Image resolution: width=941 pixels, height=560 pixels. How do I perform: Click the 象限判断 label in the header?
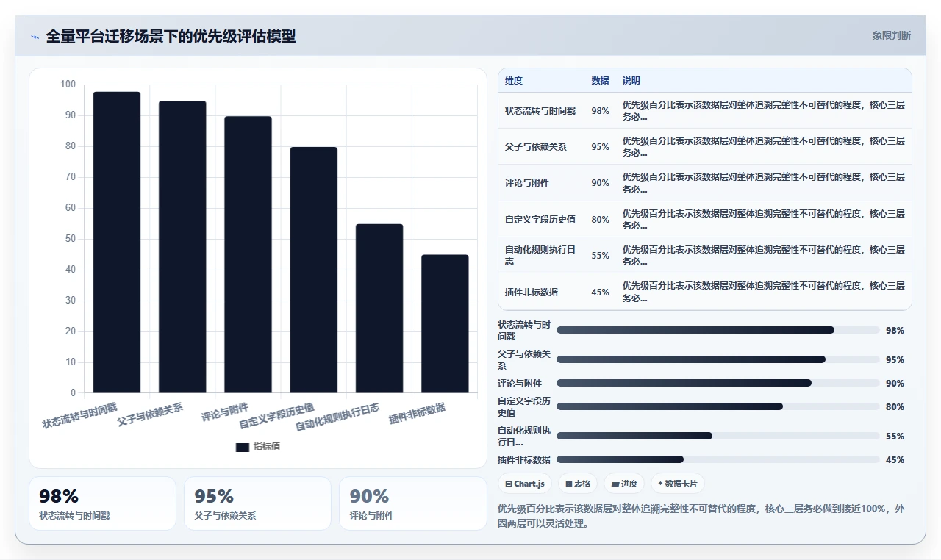(x=891, y=35)
